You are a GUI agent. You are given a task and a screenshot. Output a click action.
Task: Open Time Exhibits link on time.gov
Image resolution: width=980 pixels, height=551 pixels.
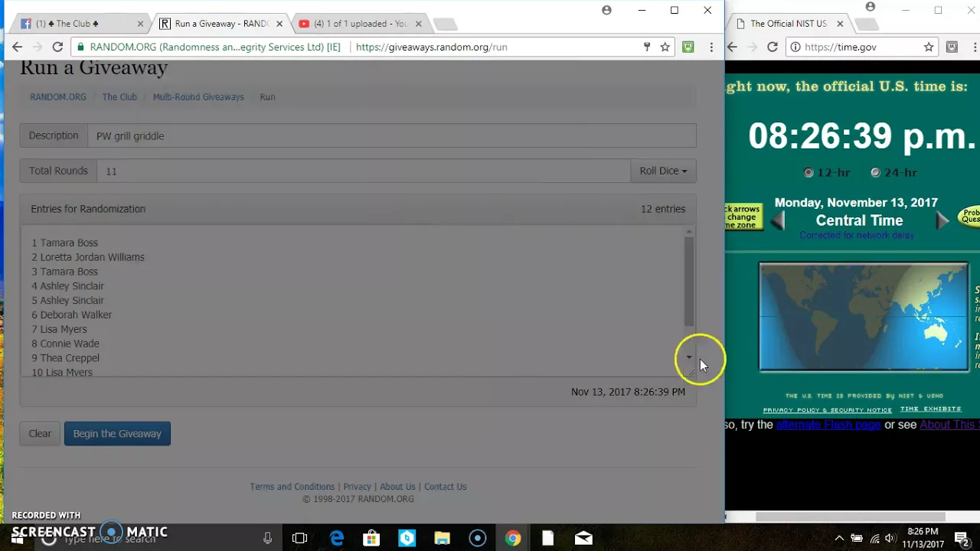pos(930,409)
